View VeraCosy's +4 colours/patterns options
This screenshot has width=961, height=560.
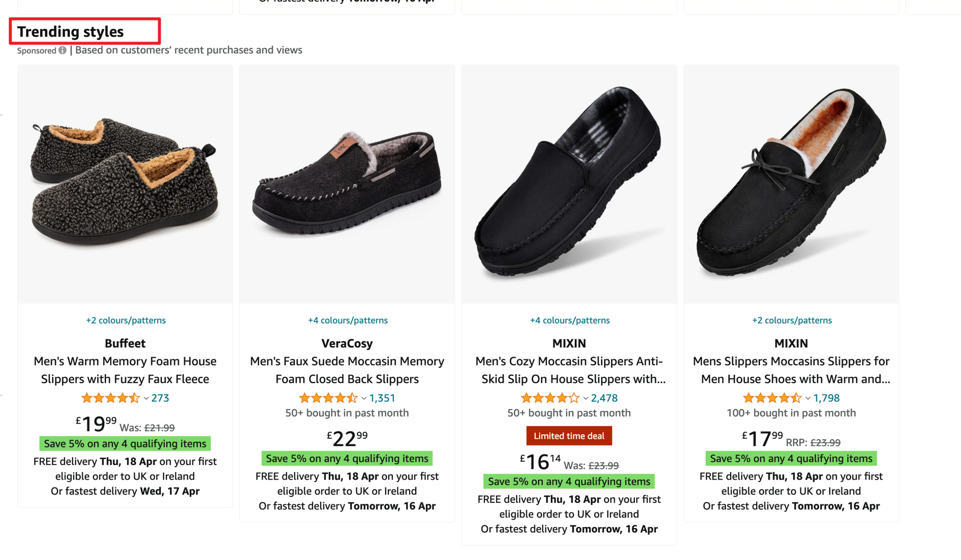tap(347, 320)
